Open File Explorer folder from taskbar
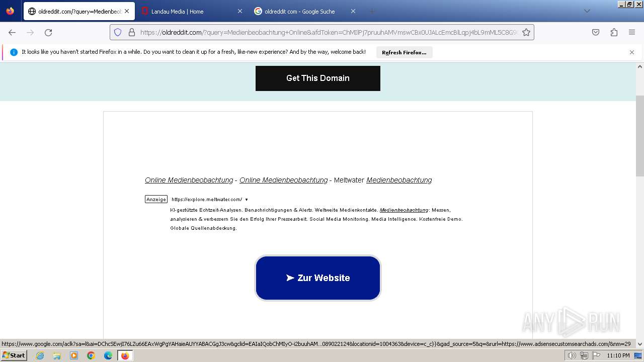This screenshot has height=362, width=644. pyautogui.click(x=57, y=355)
